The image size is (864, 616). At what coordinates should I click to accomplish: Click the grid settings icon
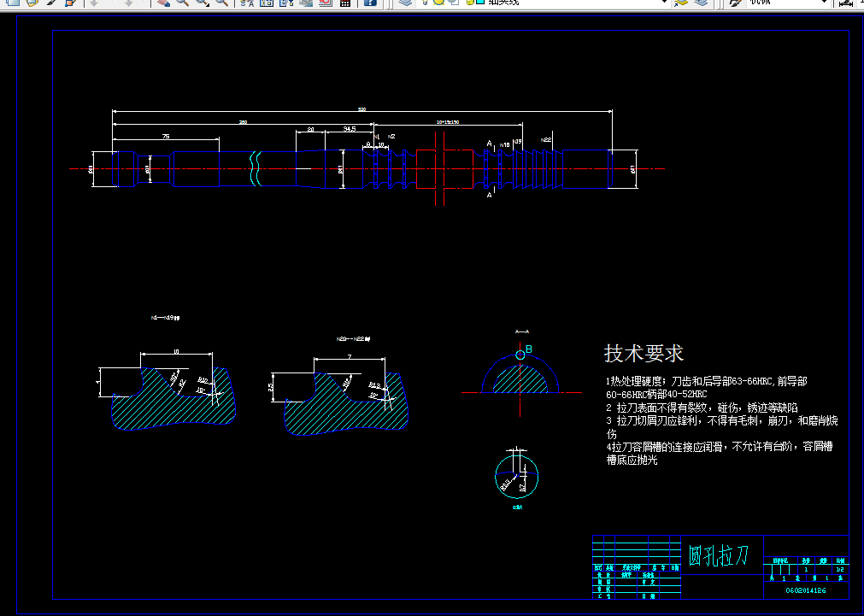344,3
